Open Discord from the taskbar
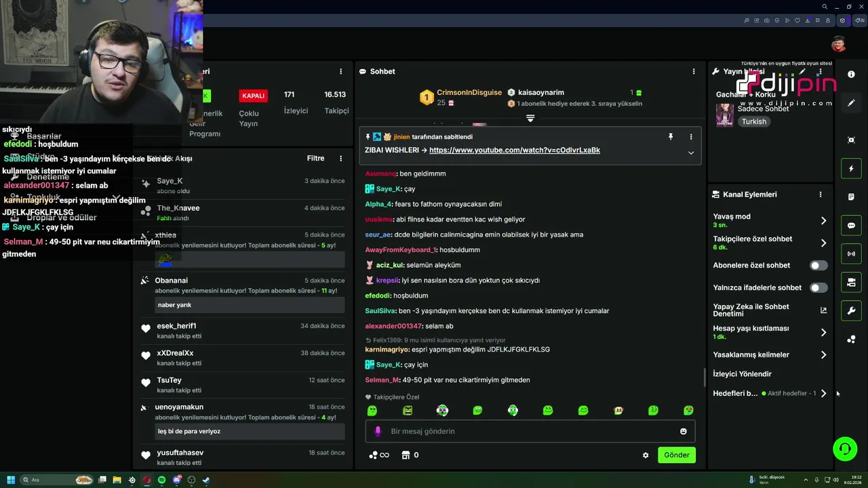 (x=176, y=480)
